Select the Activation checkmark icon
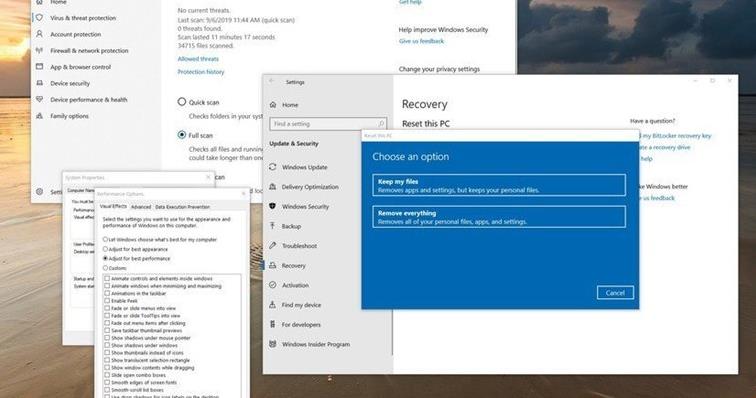The width and height of the screenshot is (756, 398). [272, 285]
